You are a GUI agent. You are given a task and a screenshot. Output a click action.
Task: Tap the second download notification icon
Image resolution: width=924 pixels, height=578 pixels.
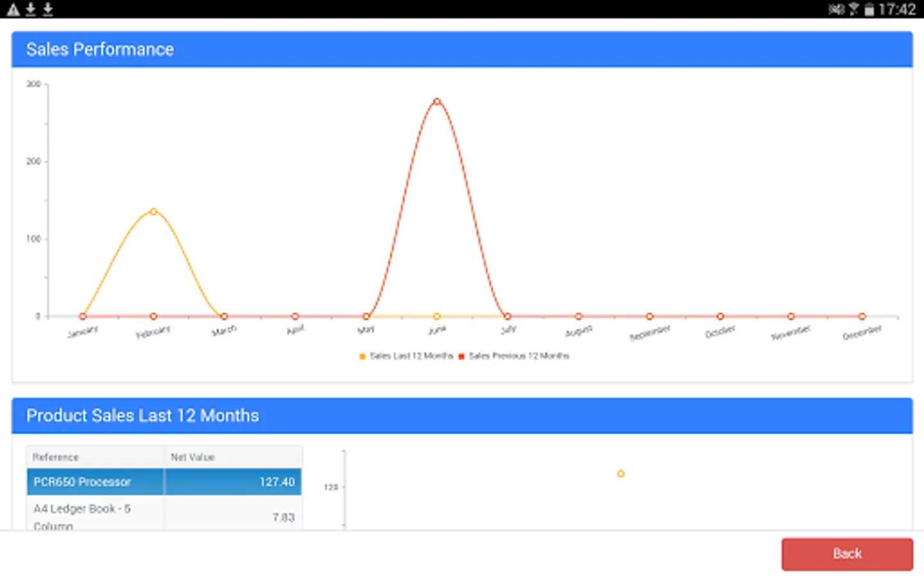pos(46,10)
